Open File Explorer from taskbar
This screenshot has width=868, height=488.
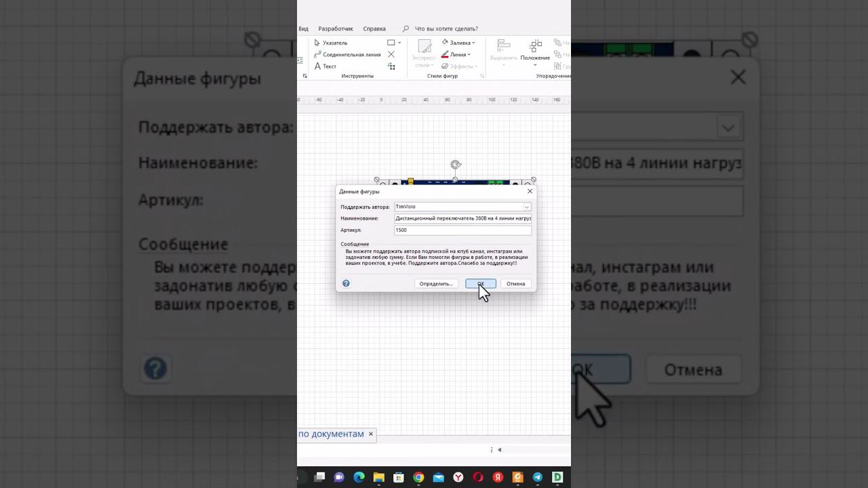click(379, 477)
